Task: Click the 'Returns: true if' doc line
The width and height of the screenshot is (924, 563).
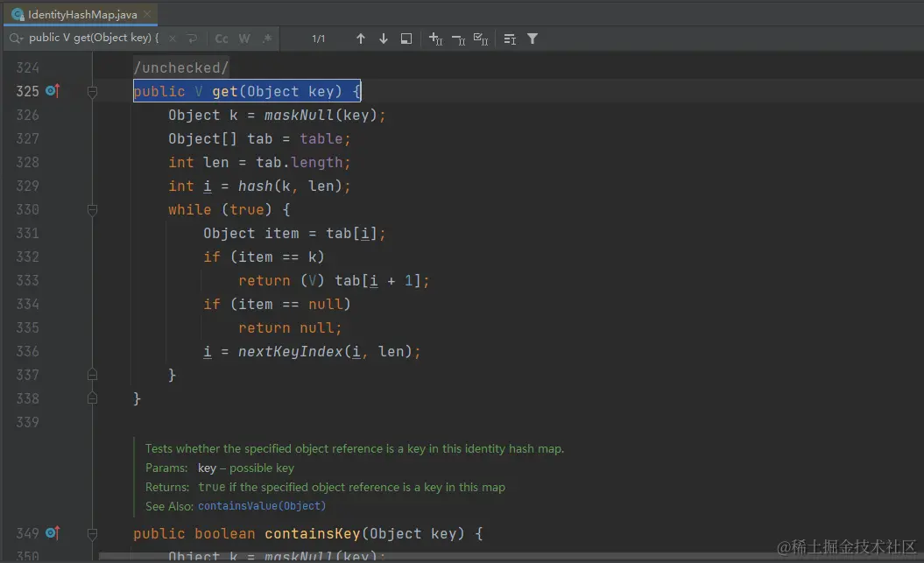Action: [325, 487]
